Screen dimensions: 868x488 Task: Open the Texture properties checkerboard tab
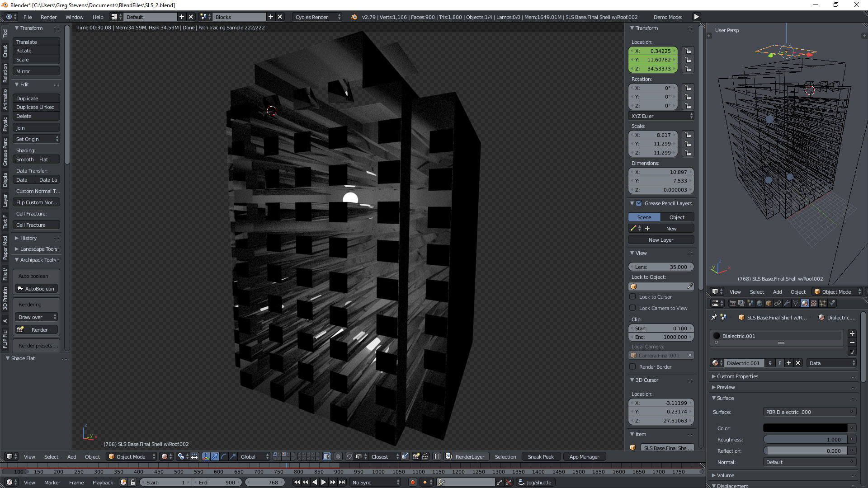(x=814, y=303)
